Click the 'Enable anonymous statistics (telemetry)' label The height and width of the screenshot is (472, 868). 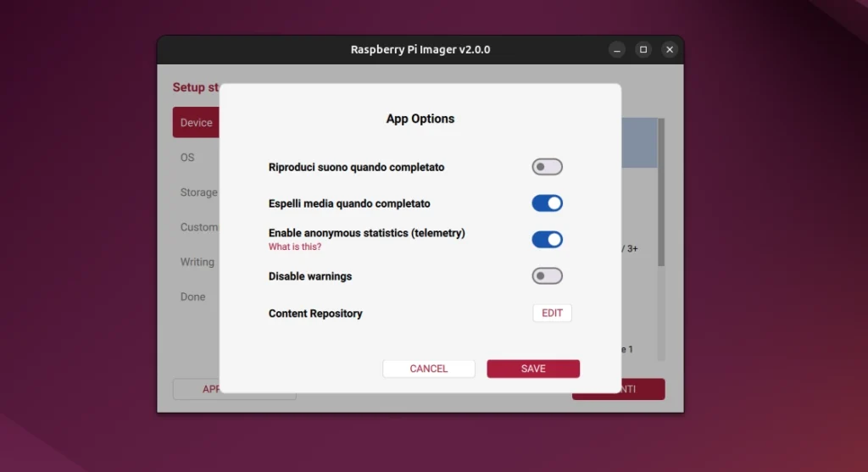(x=366, y=233)
